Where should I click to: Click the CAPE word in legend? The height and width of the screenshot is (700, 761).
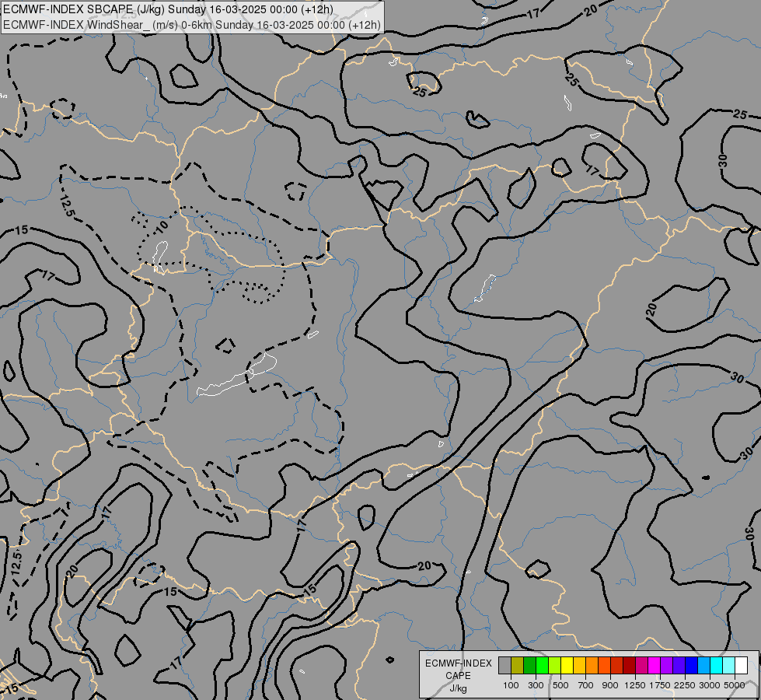(458, 676)
